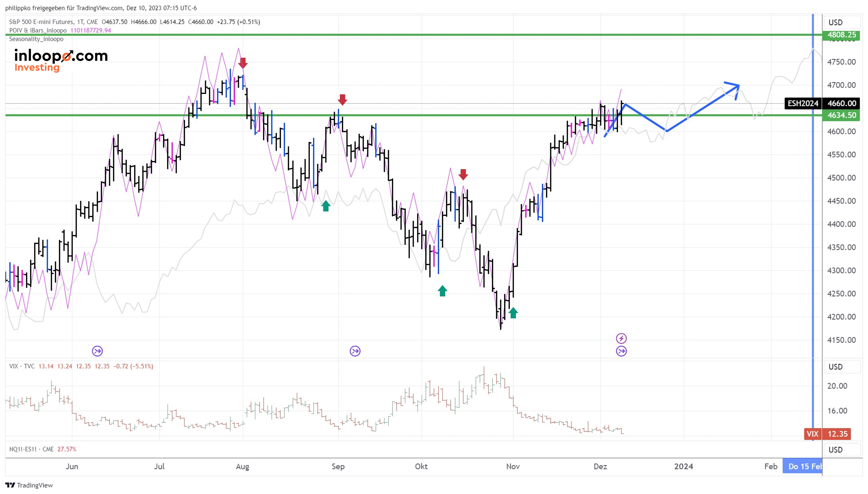868x494 pixels.
Task: Select the POIV & iBars_inloopo indicator legend
Action: [x=38, y=30]
